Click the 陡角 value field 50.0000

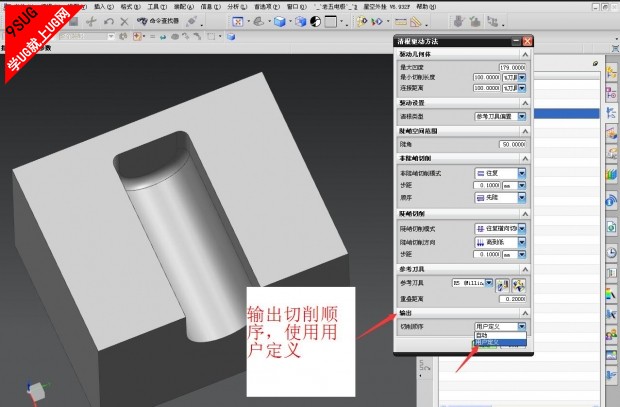pyautogui.click(x=512, y=145)
